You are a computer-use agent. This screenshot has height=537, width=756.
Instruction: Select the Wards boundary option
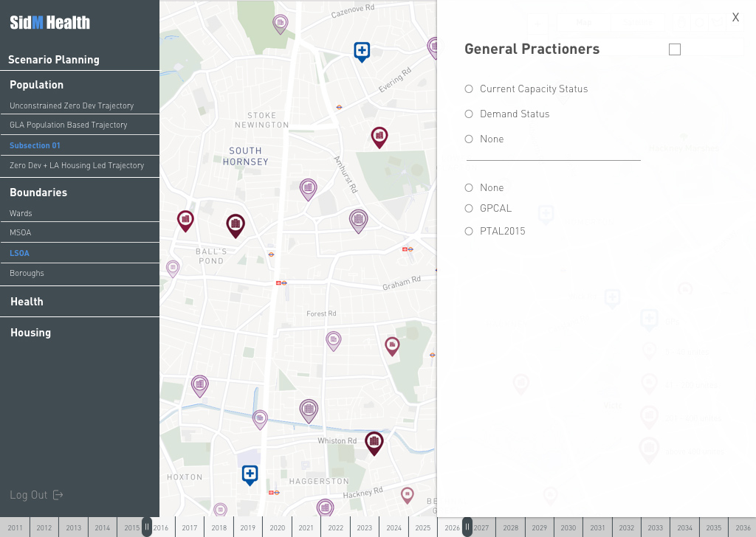coord(21,213)
